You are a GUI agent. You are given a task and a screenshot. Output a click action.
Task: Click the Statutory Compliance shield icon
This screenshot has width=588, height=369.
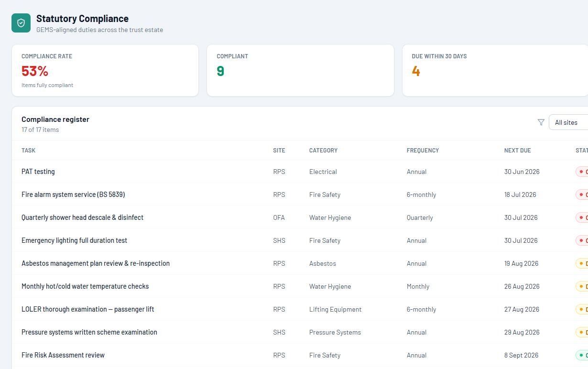pyautogui.click(x=21, y=23)
